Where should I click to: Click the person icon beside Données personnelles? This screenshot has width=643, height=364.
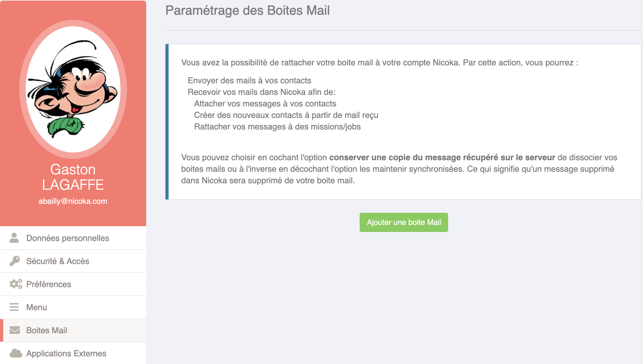tap(14, 238)
